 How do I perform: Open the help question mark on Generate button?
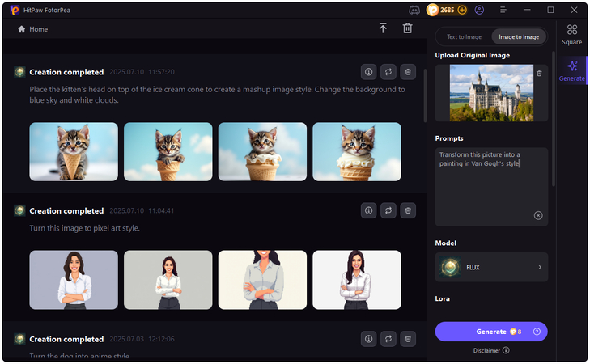point(537,332)
